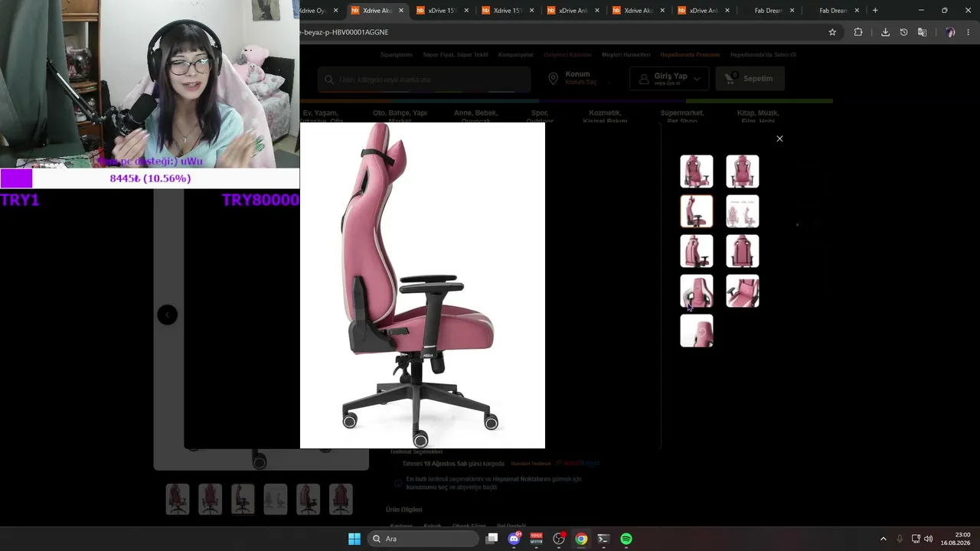Click the microphone icon in system tray
Viewport: 980px width, 551px height.
point(900,539)
